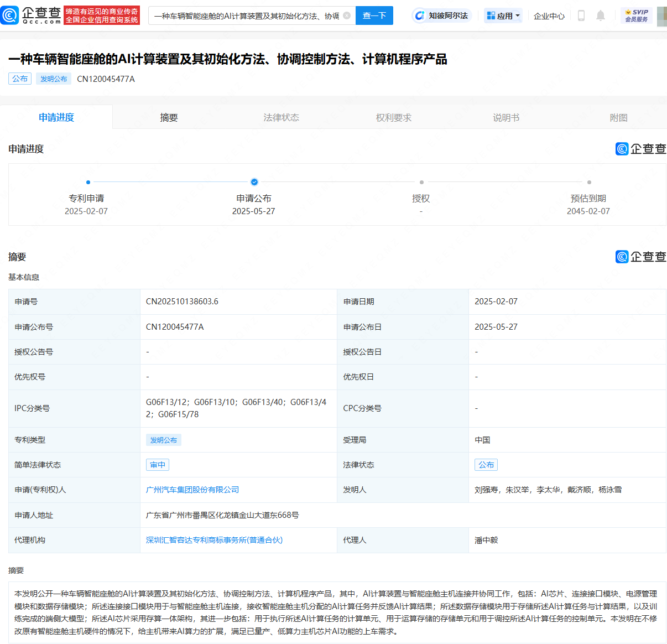
Task: Switch to the 法律状态 tab
Action: (281, 117)
